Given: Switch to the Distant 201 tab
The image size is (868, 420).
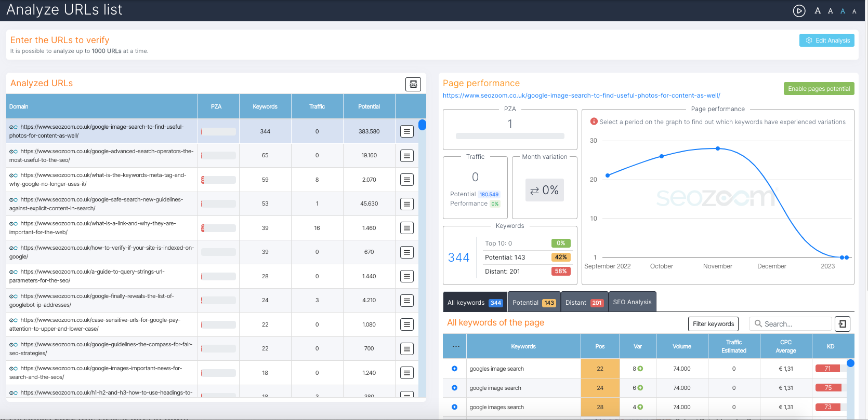Looking at the screenshot, I should 584,302.
